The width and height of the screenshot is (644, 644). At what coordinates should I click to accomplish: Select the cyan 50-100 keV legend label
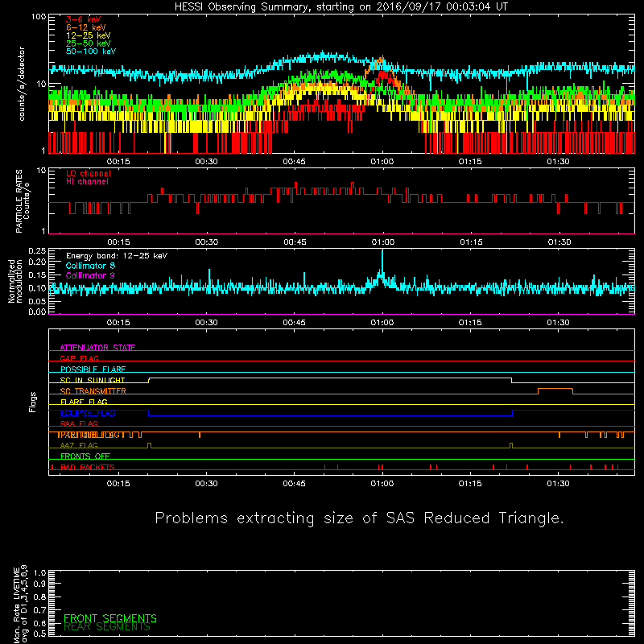pos(90,52)
